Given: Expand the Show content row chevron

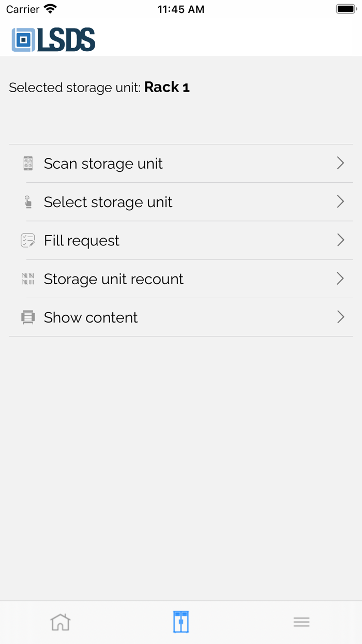Looking at the screenshot, I should pos(340,317).
